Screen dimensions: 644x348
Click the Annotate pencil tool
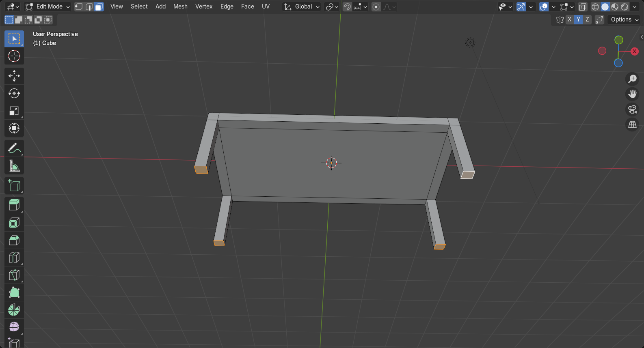pyautogui.click(x=14, y=148)
